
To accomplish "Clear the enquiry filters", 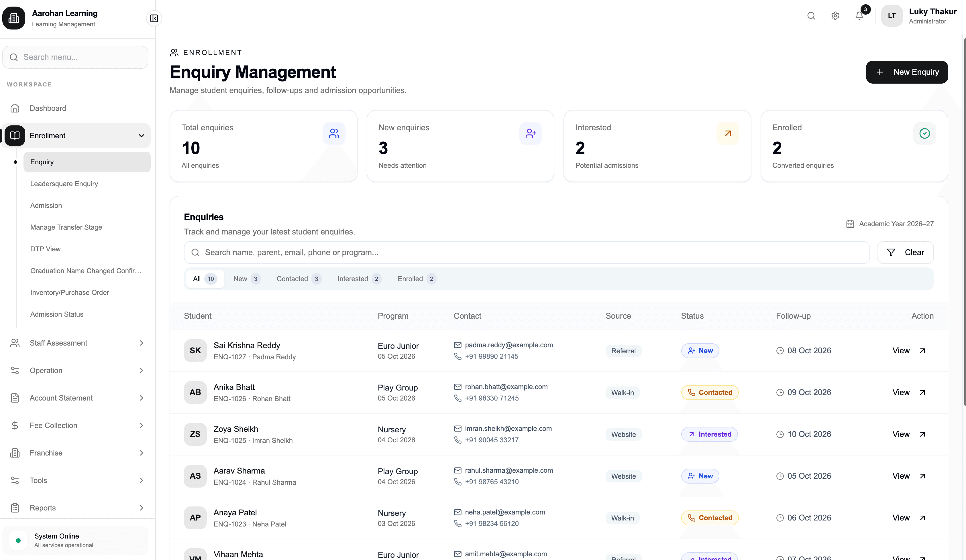I will [906, 253].
